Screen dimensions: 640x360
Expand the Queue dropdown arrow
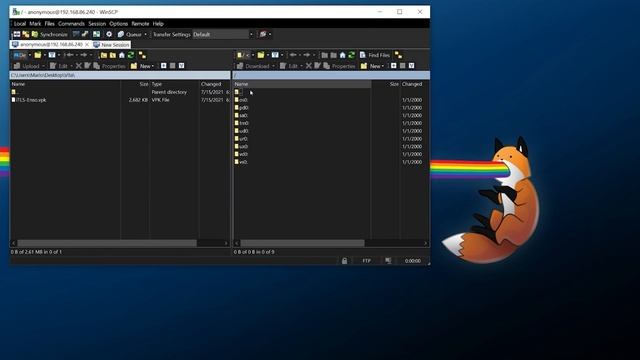pos(145,34)
